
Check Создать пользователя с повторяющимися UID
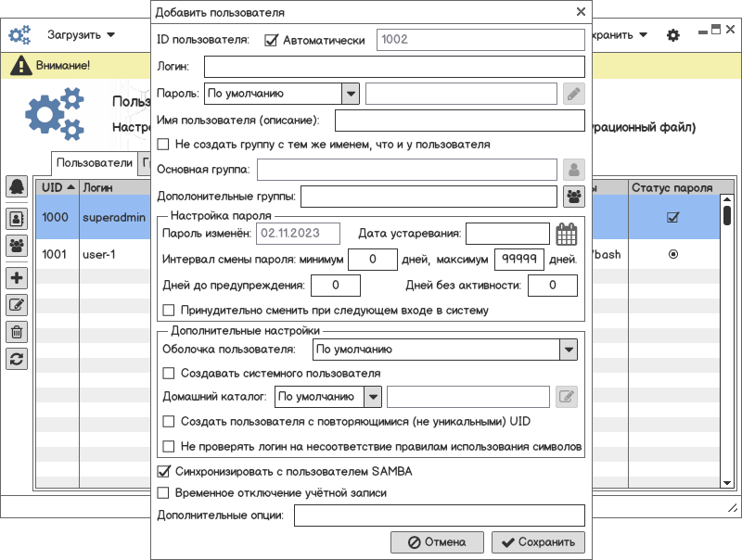[169, 422]
